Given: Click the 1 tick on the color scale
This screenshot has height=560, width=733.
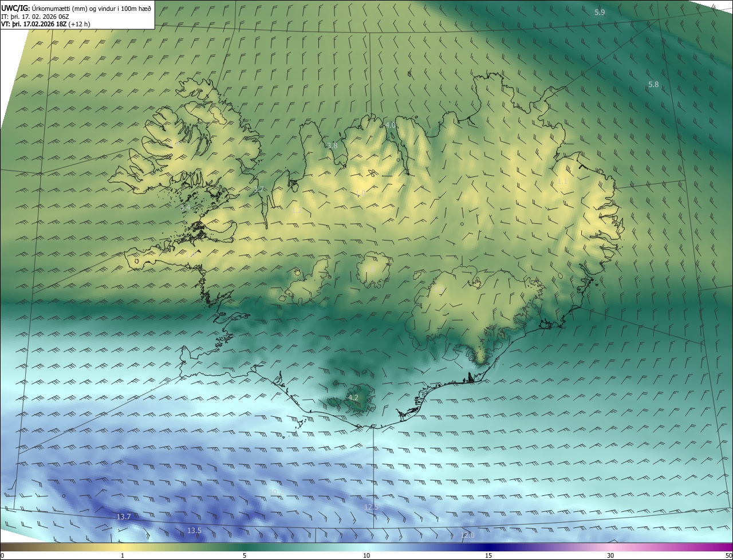Looking at the screenshot, I should coord(123,555).
